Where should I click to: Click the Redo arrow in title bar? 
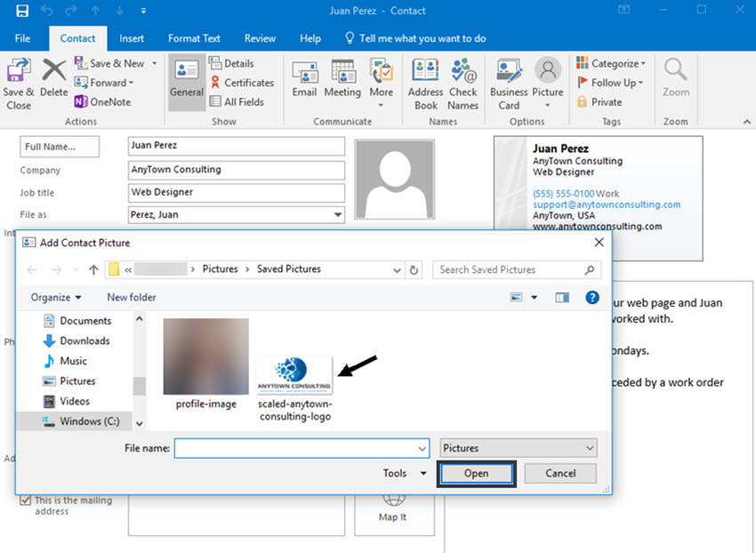(x=71, y=11)
